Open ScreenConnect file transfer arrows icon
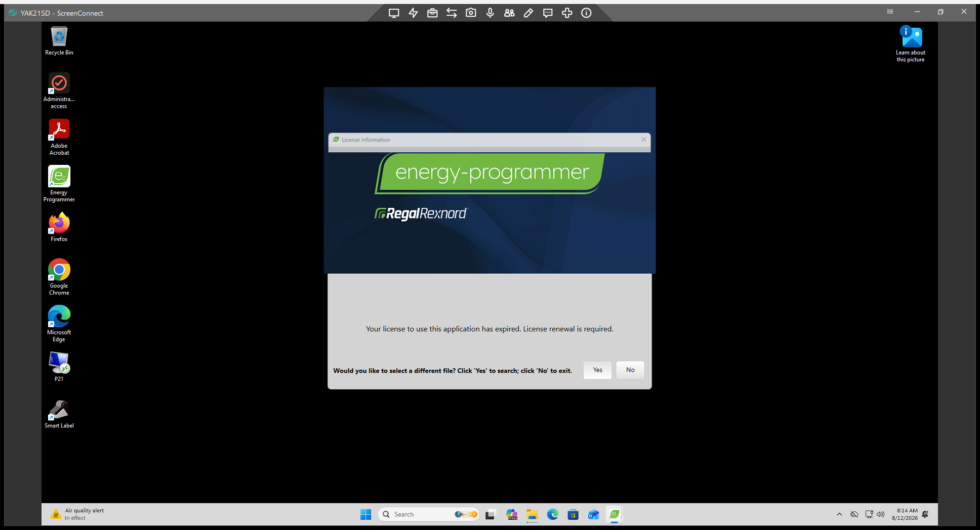980x530 pixels. click(452, 13)
